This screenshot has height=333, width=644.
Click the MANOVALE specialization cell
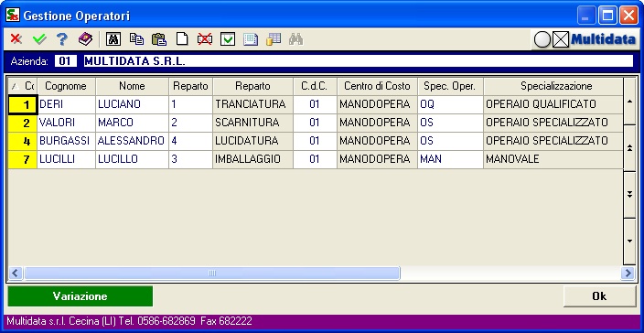(x=553, y=159)
